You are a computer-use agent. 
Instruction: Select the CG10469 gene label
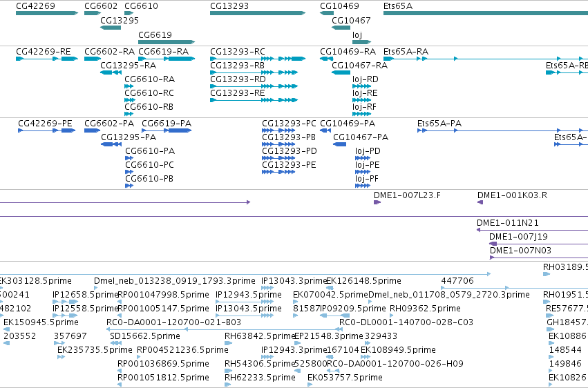click(339, 6)
